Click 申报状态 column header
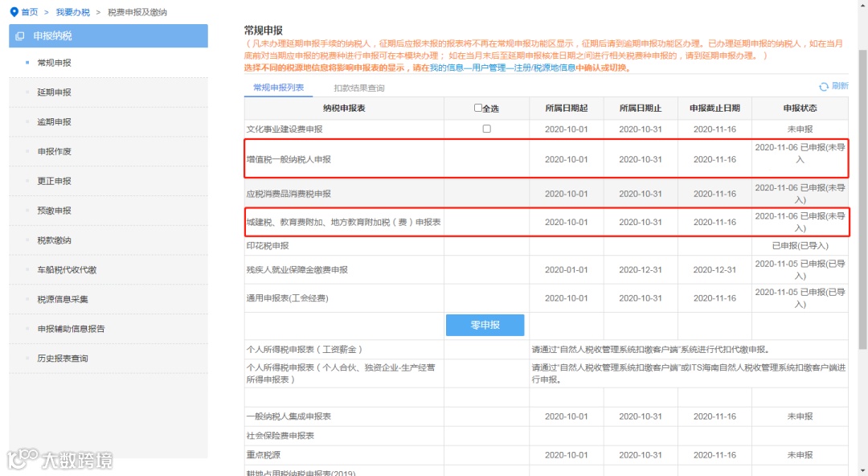Image resolution: width=868 pixels, height=476 pixels. click(x=800, y=108)
